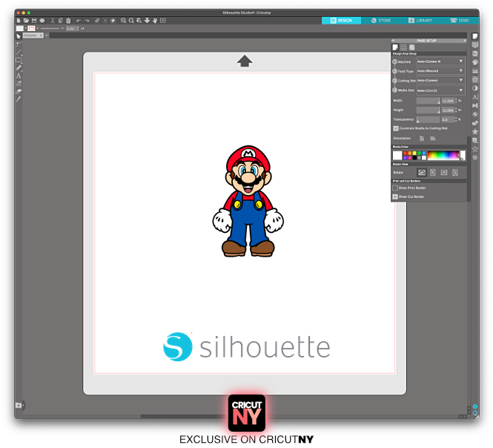Open the line color dropdown arrow

point(37,28)
